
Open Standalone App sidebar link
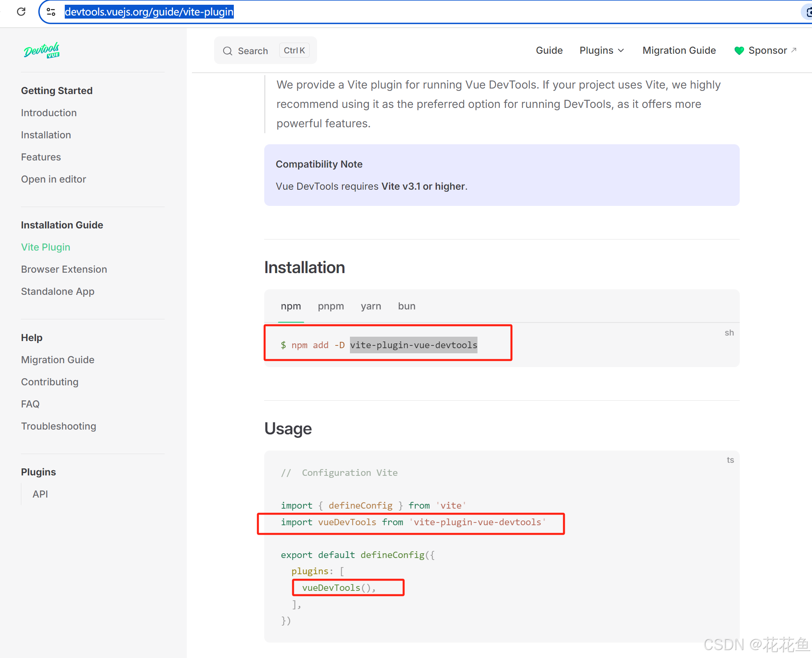coord(58,292)
